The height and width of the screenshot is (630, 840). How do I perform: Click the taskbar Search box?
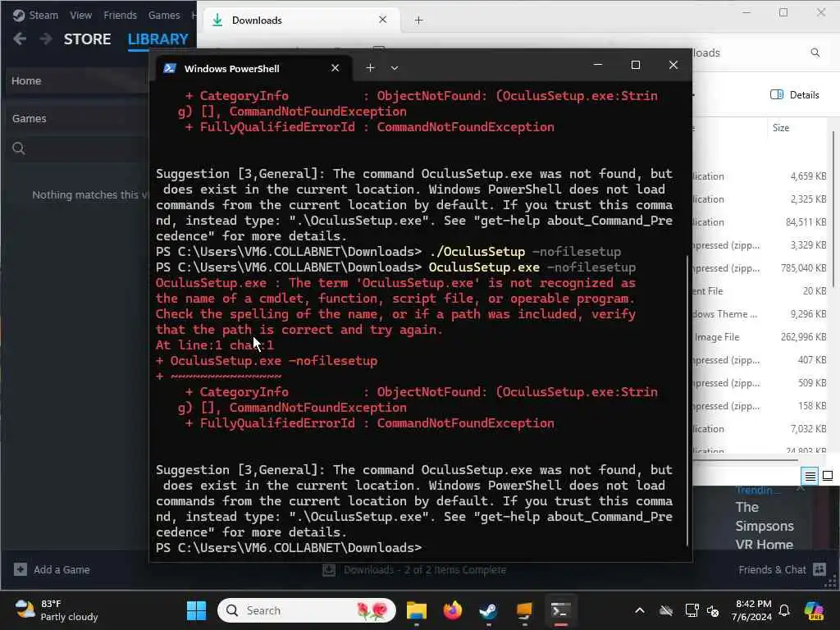point(307,610)
